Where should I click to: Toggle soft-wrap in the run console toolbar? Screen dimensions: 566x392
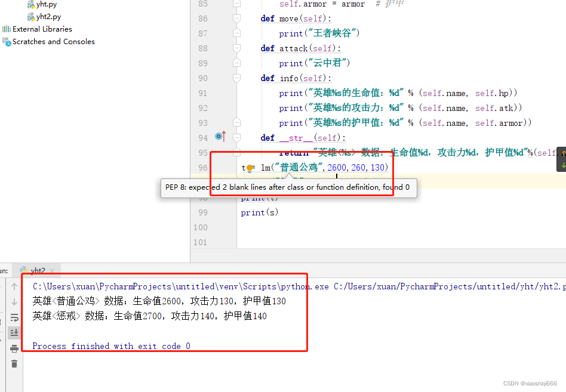14,317
